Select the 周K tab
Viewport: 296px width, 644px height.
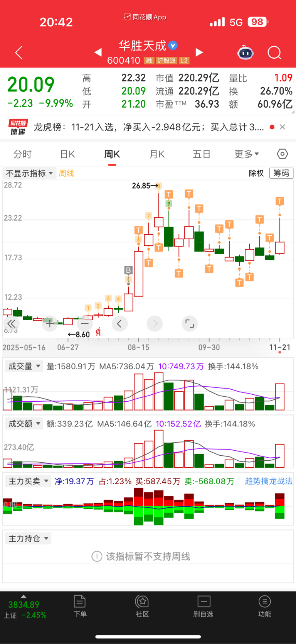[x=112, y=154]
